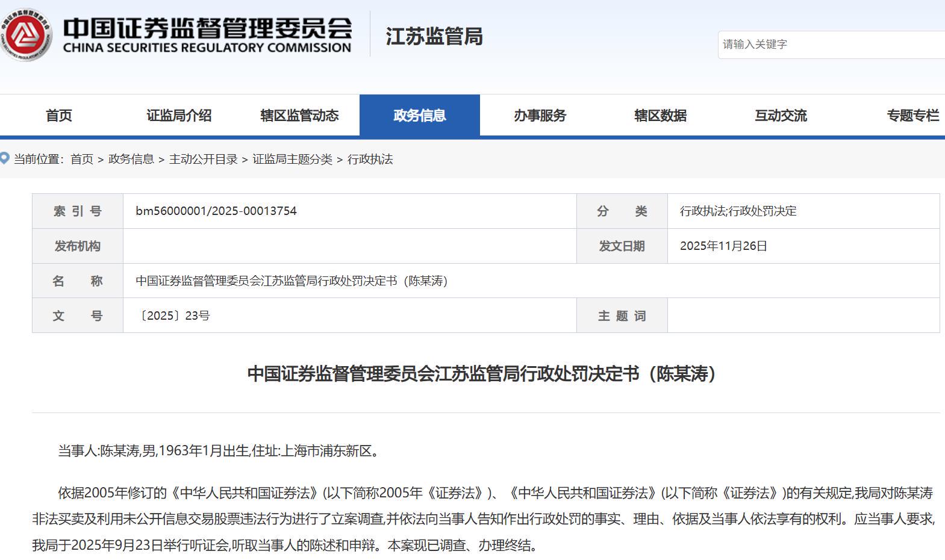Switch to the 辖区监管动态 tab
This screenshot has height=560, width=945.
(299, 116)
